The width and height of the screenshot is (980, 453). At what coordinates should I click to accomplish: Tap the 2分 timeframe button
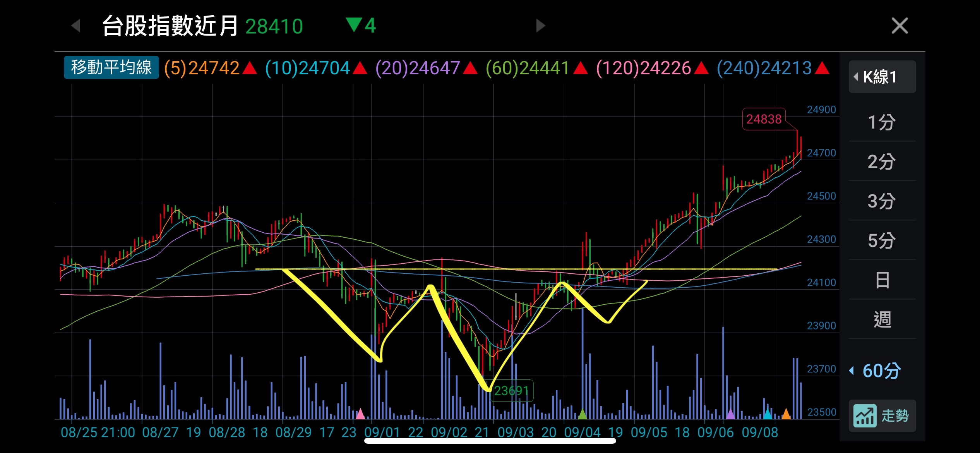pos(882,162)
